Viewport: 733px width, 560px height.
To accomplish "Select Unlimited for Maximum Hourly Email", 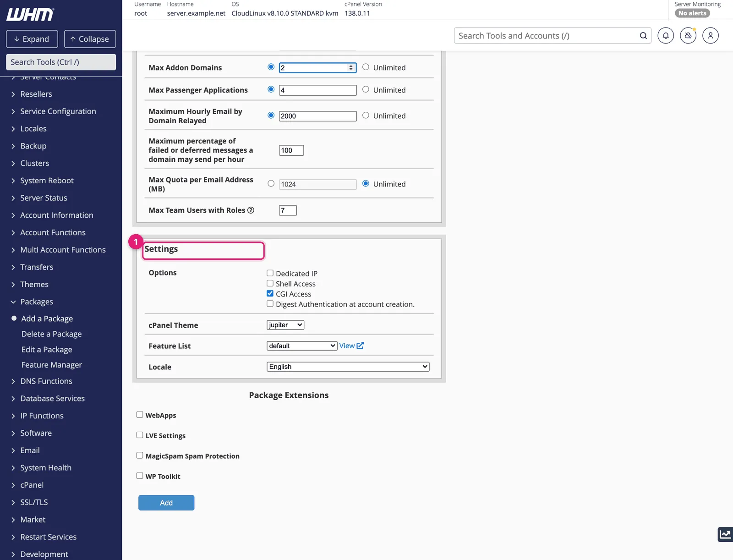I will click(366, 115).
